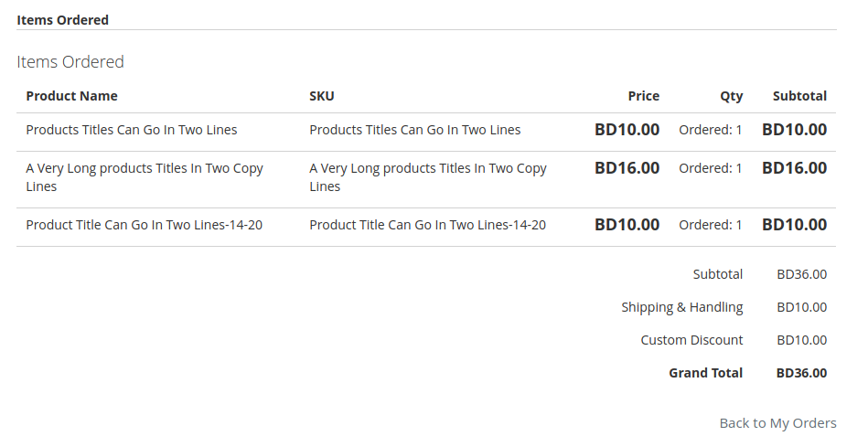Viewport: 868px width, 436px height.
Task: Click the Qty column header
Action: pos(732,96)
